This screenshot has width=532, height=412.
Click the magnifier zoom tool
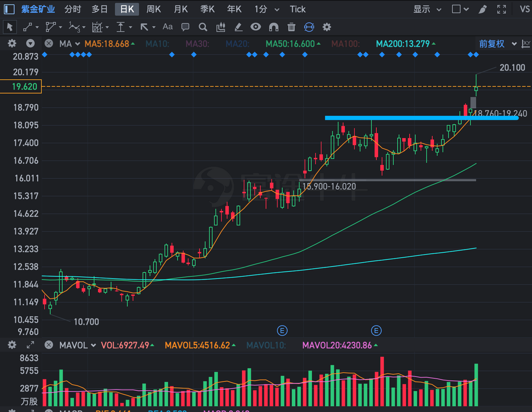point(203,27)
